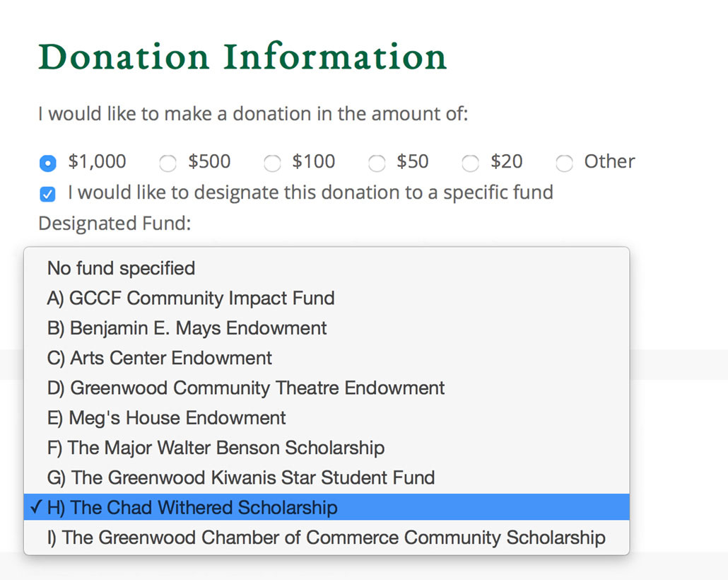728x580 pixels.
Task: Select Meg's House Endowment
Action: point(327,418)
